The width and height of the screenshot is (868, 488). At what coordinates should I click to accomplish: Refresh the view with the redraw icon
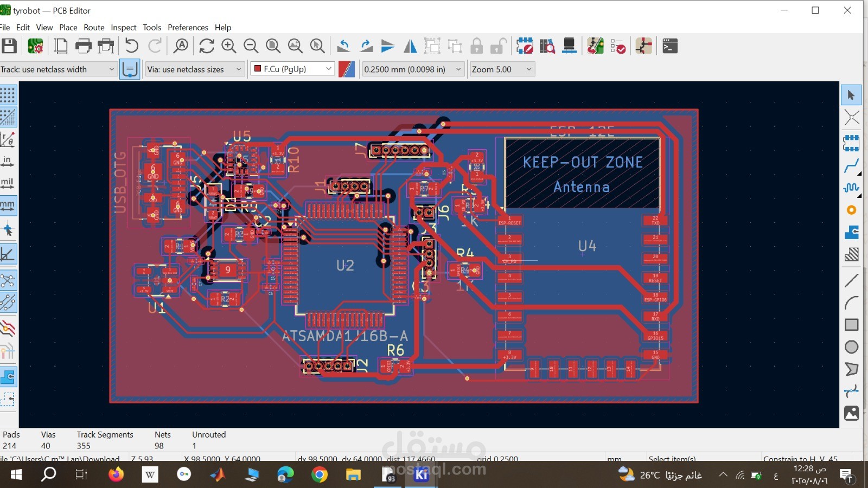click(x=207, y=46)
